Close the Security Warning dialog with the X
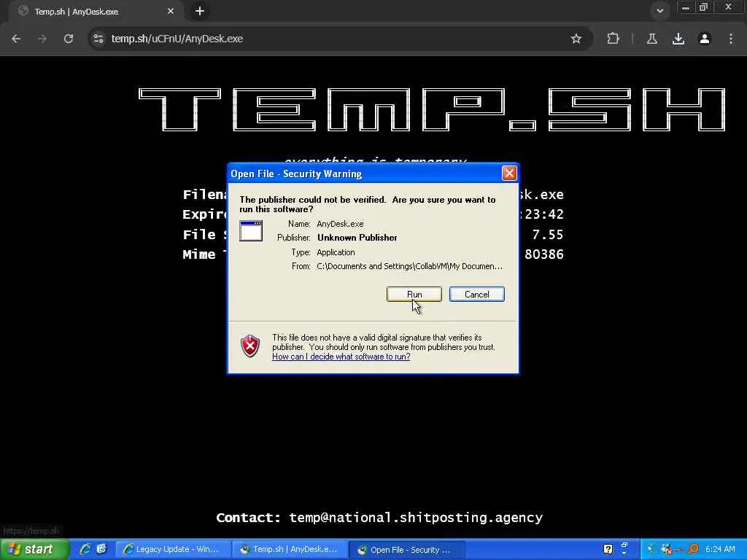The image size is (747, 560). pyautogui.click(x=509, y=174)
